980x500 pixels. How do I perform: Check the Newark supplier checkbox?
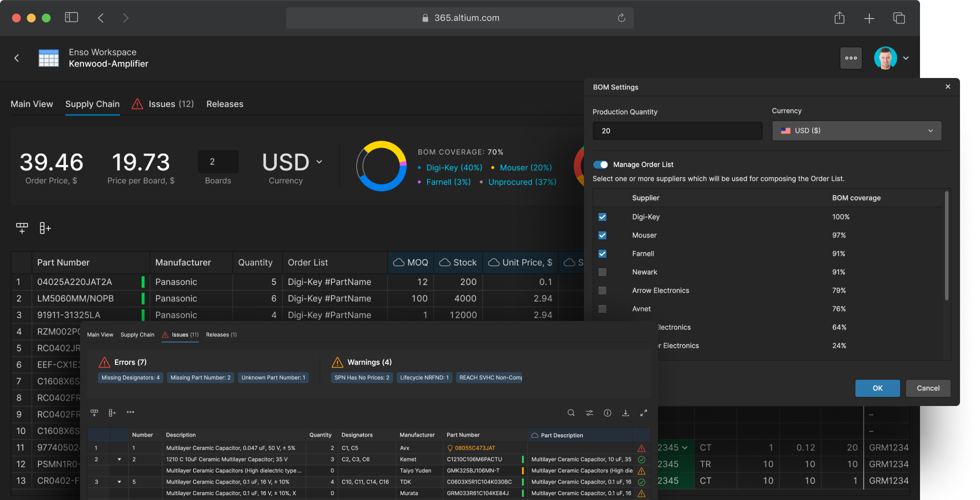pos(602,272)
